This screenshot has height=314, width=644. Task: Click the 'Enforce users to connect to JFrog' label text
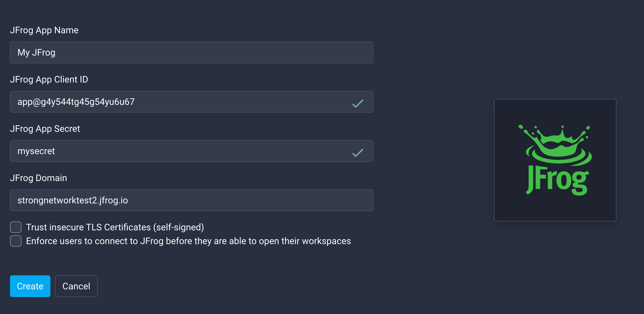point(188,241)
